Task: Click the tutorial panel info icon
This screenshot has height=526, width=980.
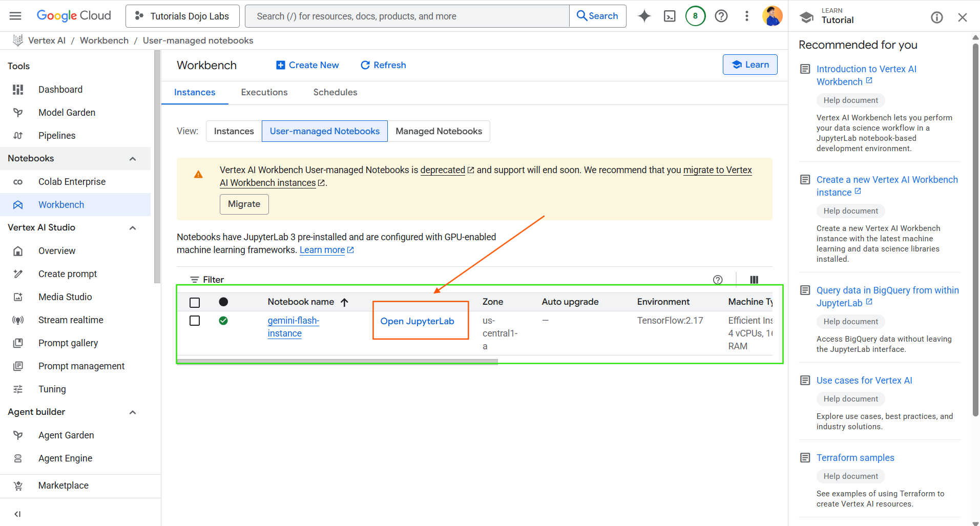Action: 936,17
